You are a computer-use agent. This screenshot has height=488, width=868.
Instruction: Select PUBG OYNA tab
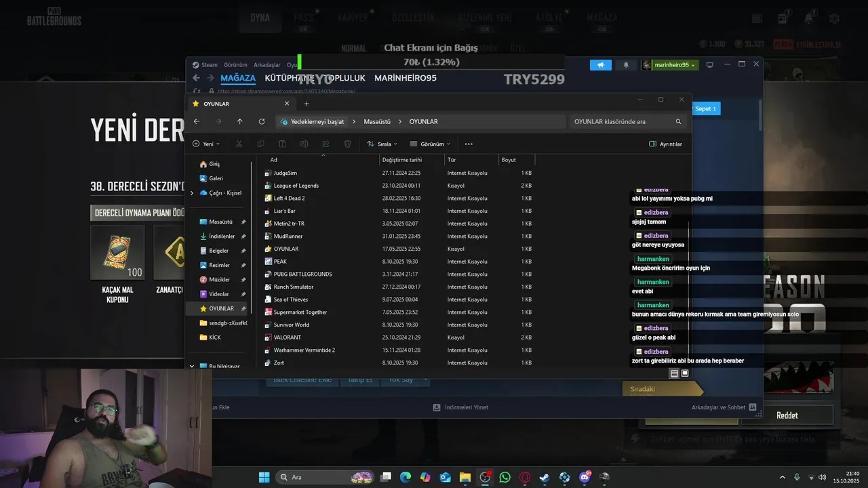(x=260, y=18)
